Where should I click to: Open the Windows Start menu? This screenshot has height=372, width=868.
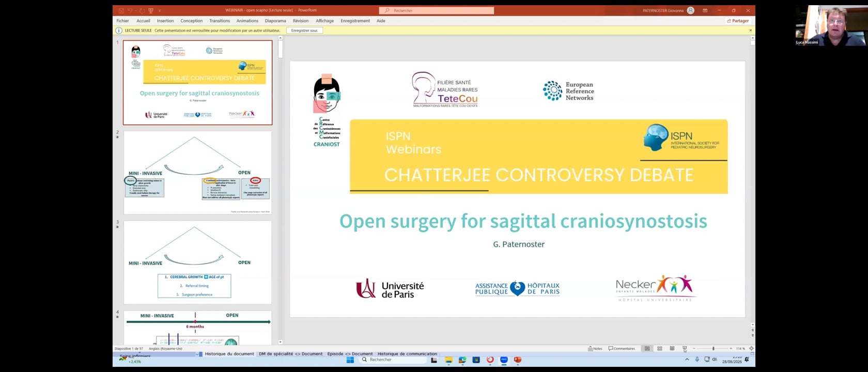[350, 360]
